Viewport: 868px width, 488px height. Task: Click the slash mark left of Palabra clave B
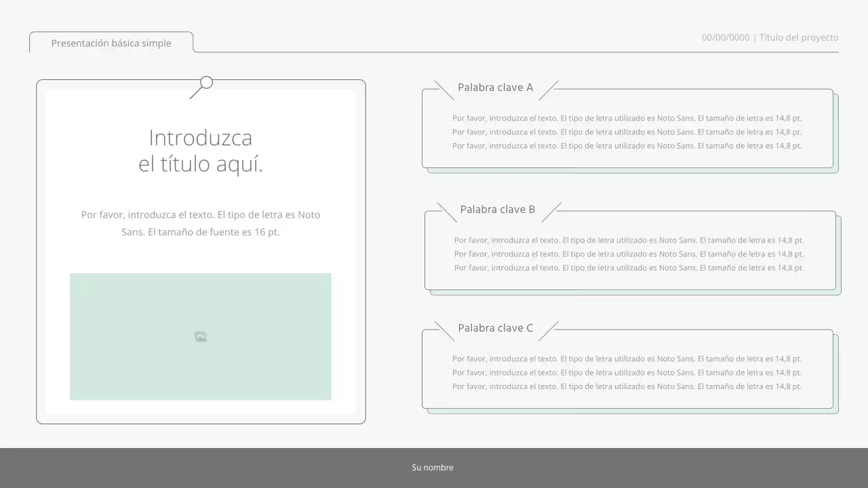point(447,212)
